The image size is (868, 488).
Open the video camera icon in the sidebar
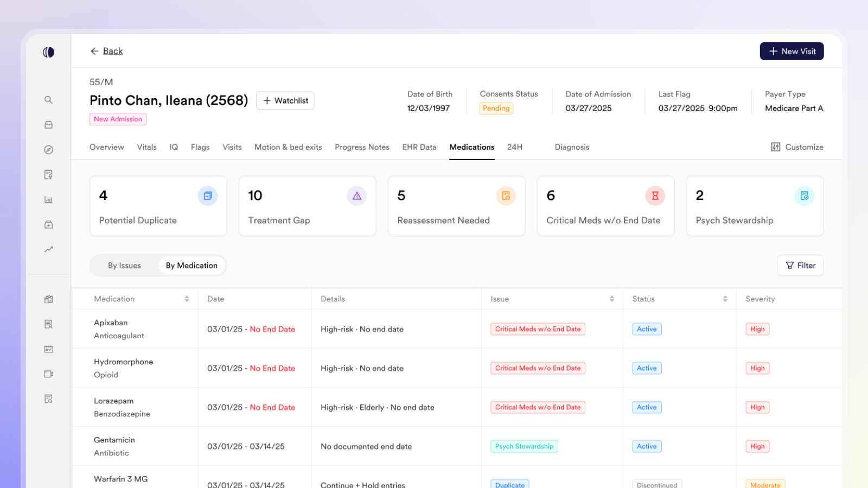click(48, 374)
